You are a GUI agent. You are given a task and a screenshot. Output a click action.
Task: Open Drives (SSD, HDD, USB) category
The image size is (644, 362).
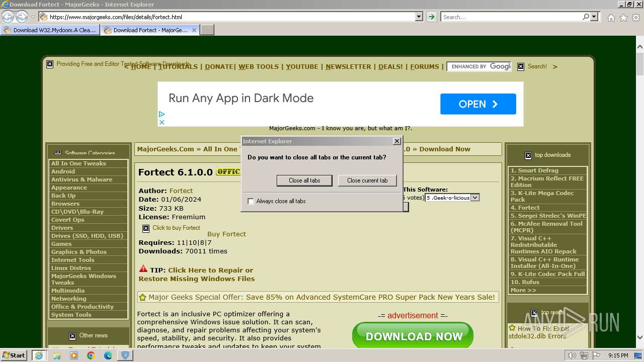(89, 236)
